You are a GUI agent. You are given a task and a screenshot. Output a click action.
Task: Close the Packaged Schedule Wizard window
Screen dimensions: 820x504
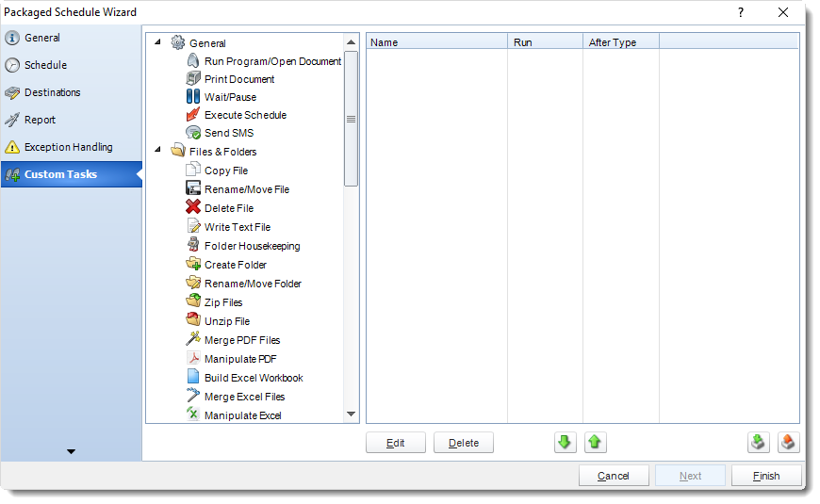(783, 12)
